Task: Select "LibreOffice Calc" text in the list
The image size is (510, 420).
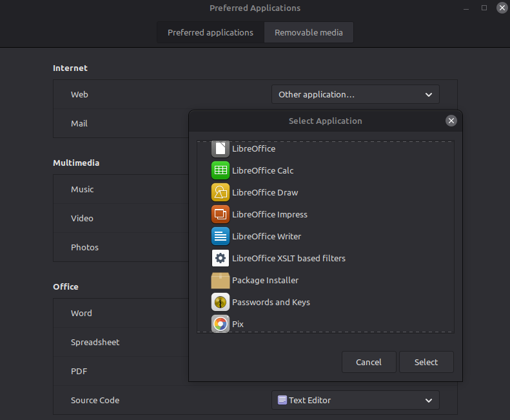Action: pos(263,170)
